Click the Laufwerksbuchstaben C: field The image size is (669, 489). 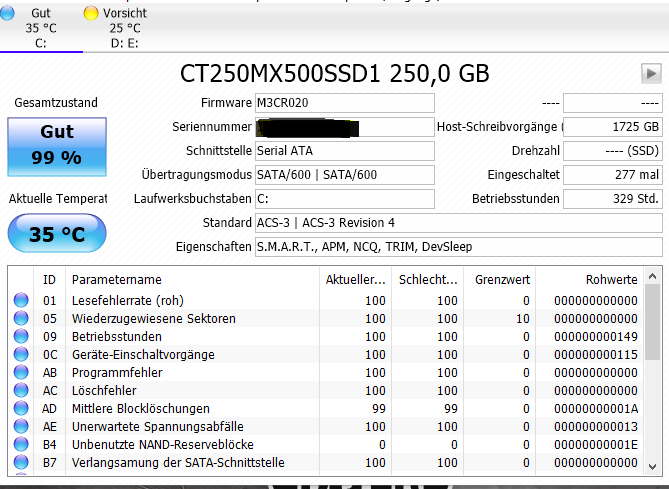click(345, 199)
